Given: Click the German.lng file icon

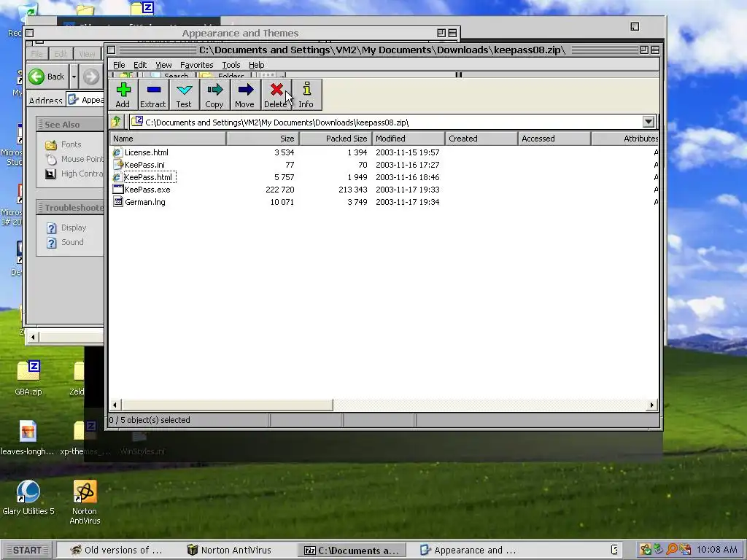Looking at the screenshot, I should pos(117,202).
